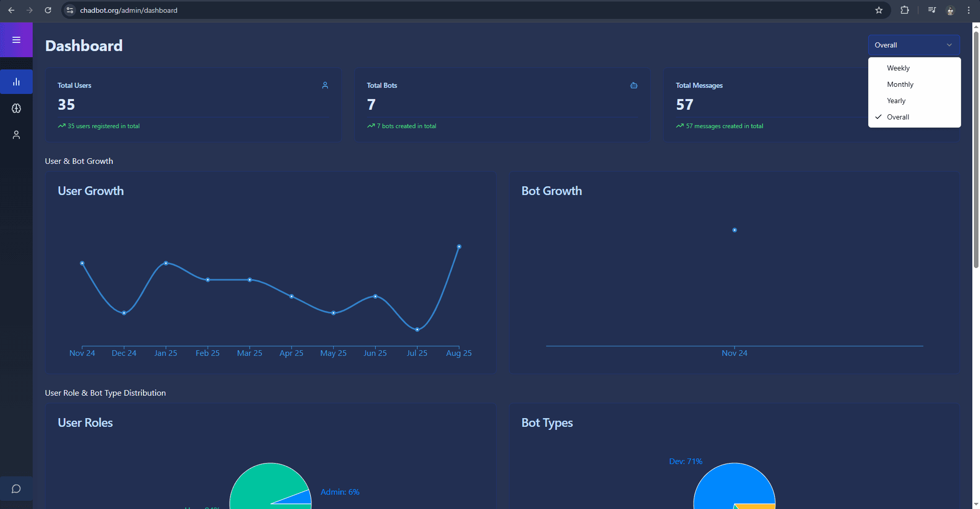Screen dimensions: 980x509
Task: Click the page vertical scrollbar
Action: pos(976,153)
